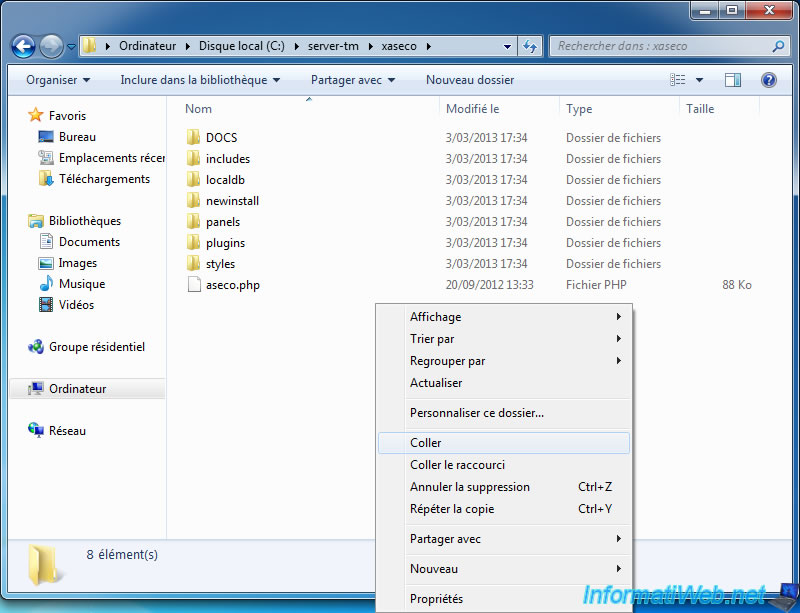Image resolution: width=800 pixels, height=613 pixels.
Task: Toggle the preview pane icon
Action: click(733, 80)
